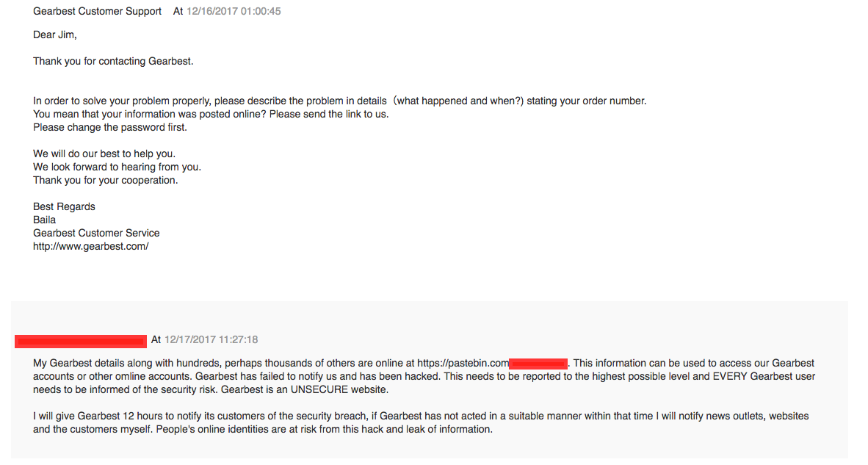
Task: Click the 12/17/2017 11:27:18 timestamp
Action: [211, 339]
